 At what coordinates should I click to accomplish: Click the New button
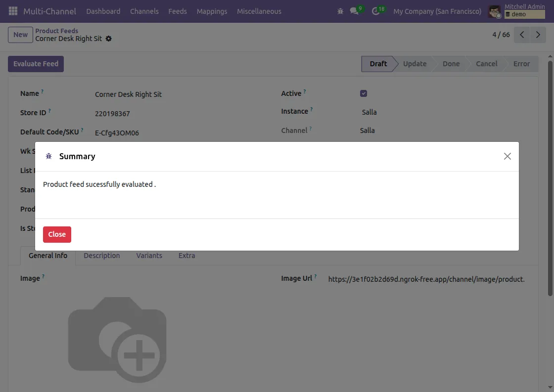click(x=20, y=35)
